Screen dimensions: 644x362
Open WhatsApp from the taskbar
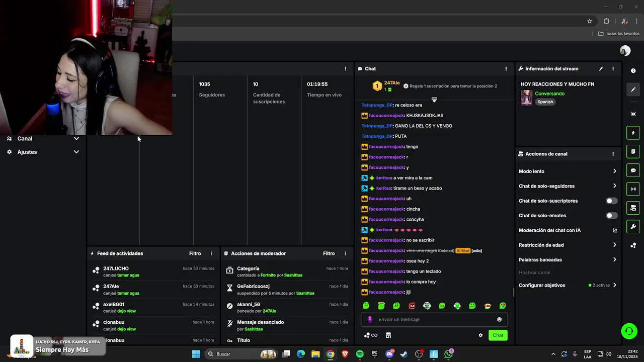[x=448, y=354]
